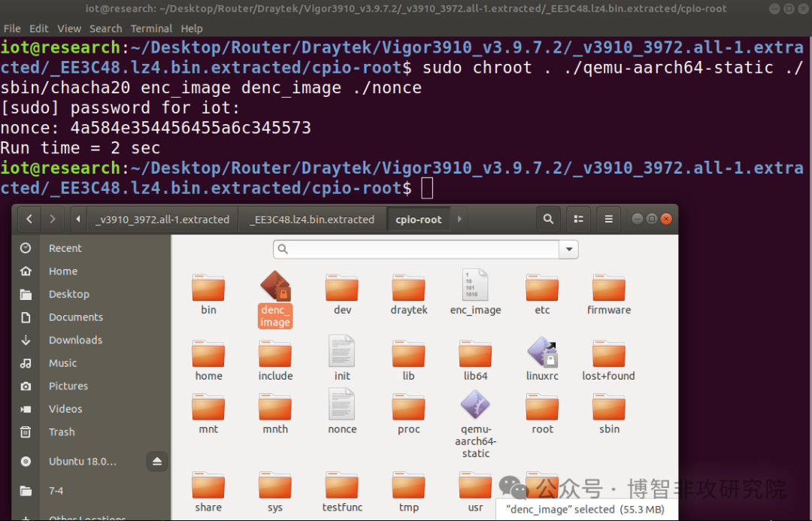Screen dimensions: 812x521
Task: Open Pictures in the sidebar
Action: [x=91, y=386]
